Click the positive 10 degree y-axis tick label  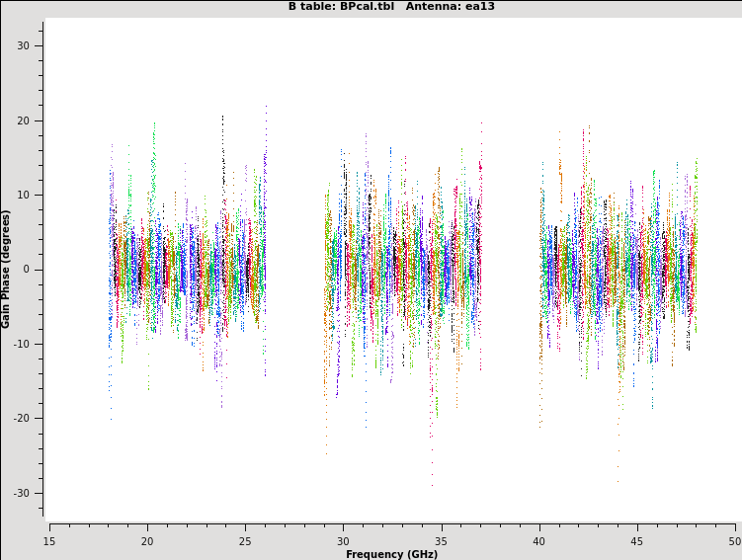coord(23,195)
